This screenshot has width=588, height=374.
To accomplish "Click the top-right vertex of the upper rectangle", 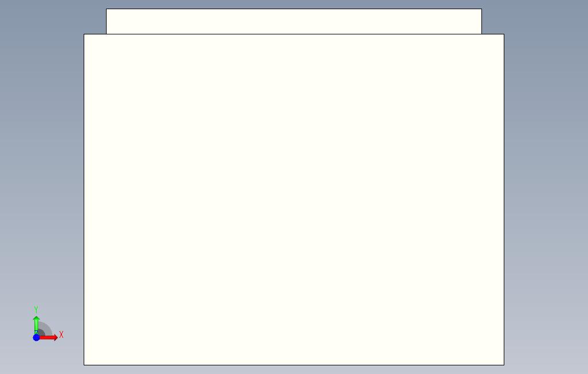I will [482, 9].
